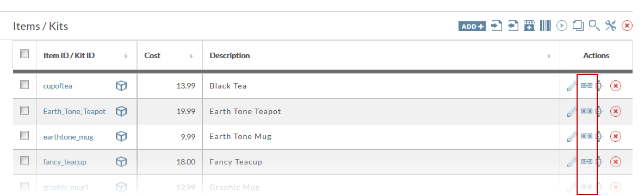Screen dimensions: 644x196
Task: Open the magnifying glass search icon
Action: [595, 26]
